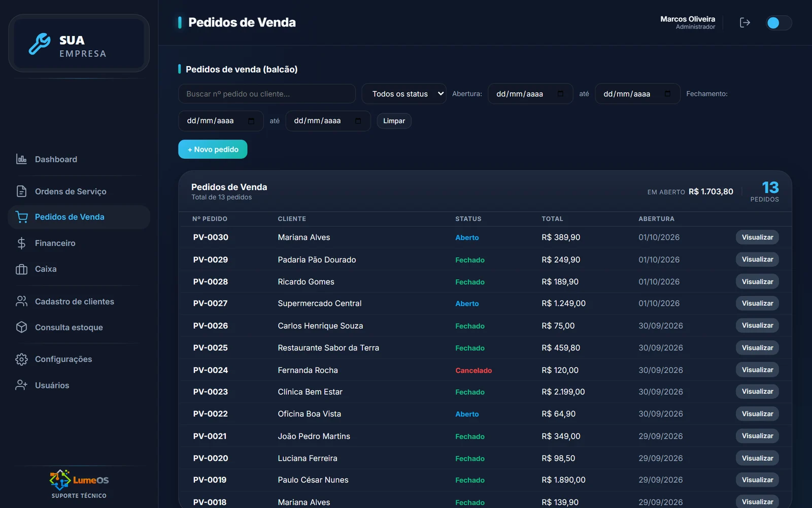The width and height of the screenshot is (812, 508).
Task: Click the Cadastro de clientes people icon
Action: tap(21, 301)
